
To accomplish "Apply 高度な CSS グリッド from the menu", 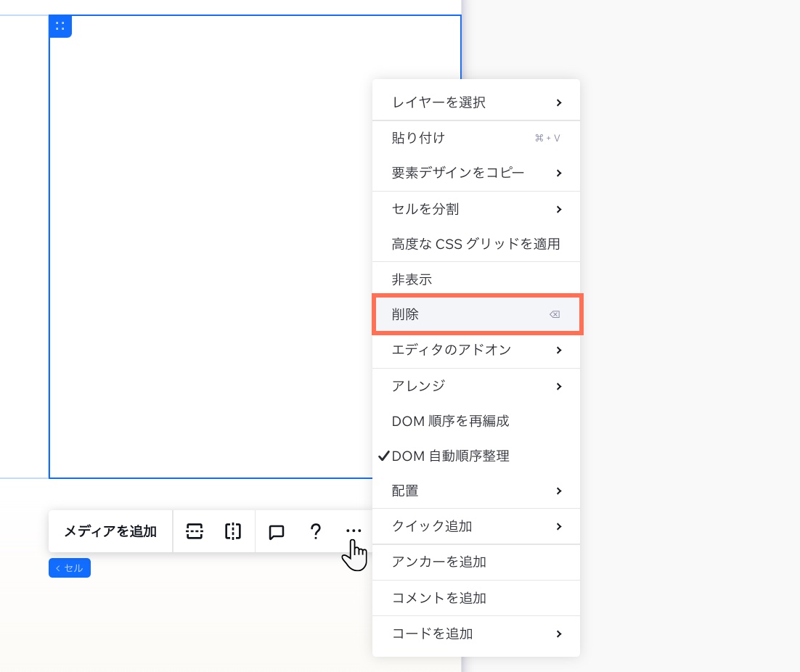I will (475, 244).
